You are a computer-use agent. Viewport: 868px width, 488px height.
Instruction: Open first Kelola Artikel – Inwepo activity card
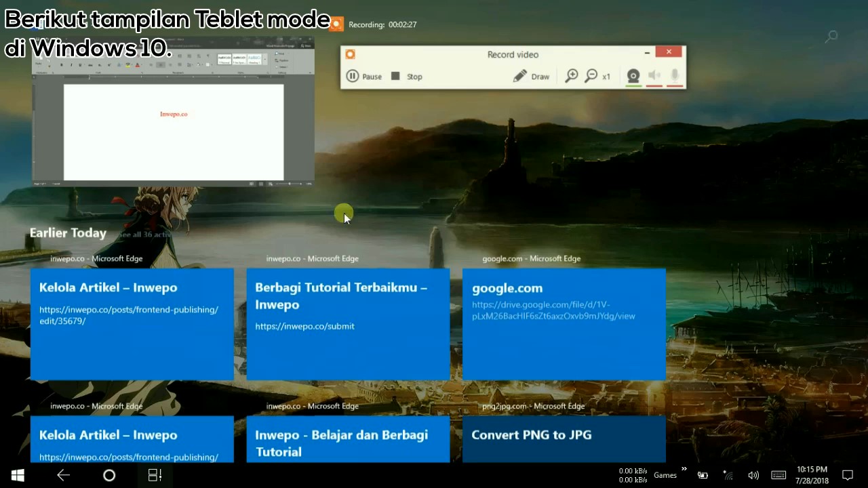click(x=132, y=324)
